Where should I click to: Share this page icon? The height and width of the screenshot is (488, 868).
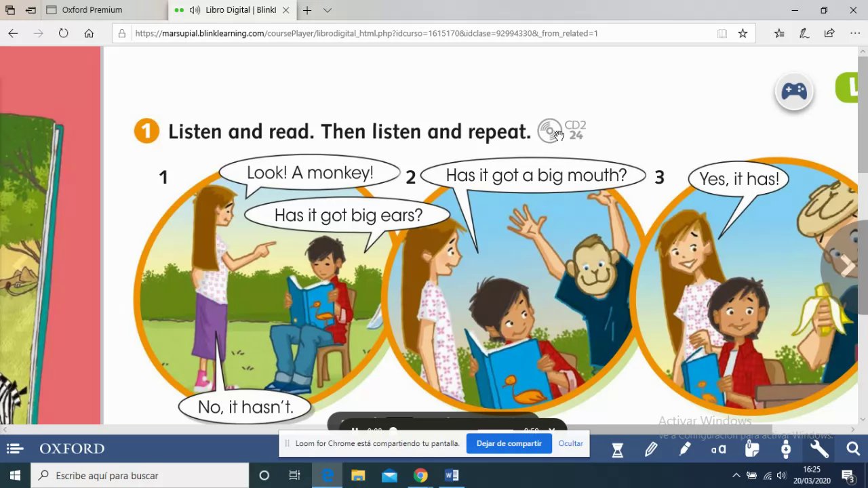point(829,33)
